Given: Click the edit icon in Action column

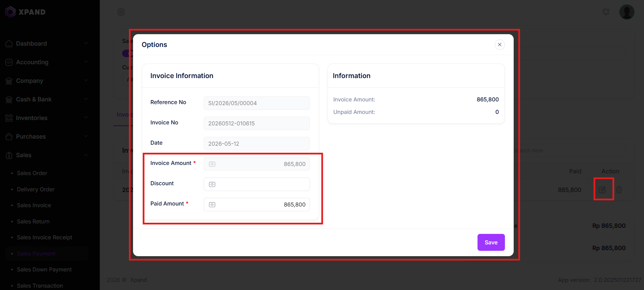Looking at the screenshot, I should pos(602,190).
